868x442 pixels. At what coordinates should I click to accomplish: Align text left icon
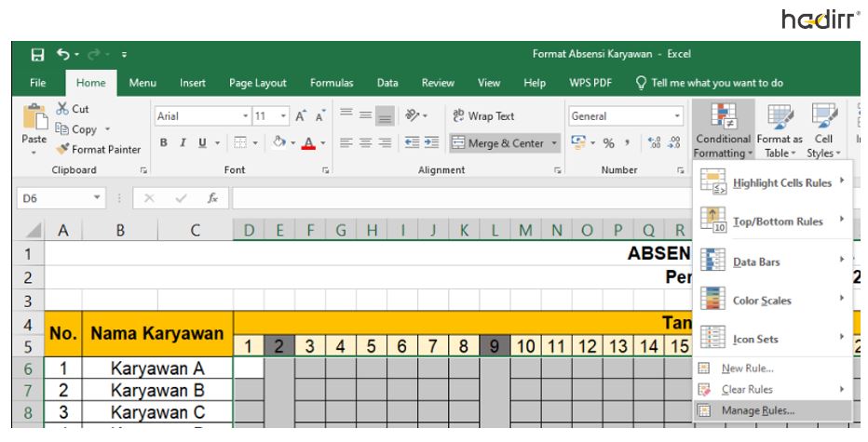[x=346, y=142]
